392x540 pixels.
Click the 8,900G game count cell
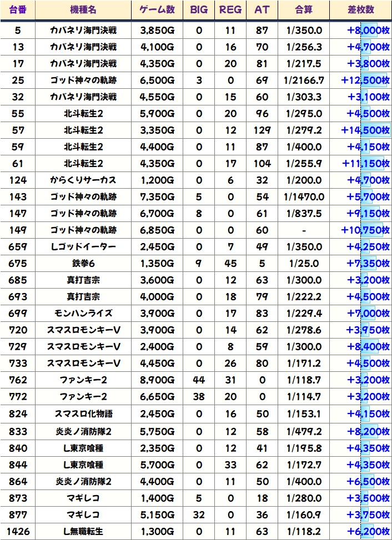click(x=157, y=380)
